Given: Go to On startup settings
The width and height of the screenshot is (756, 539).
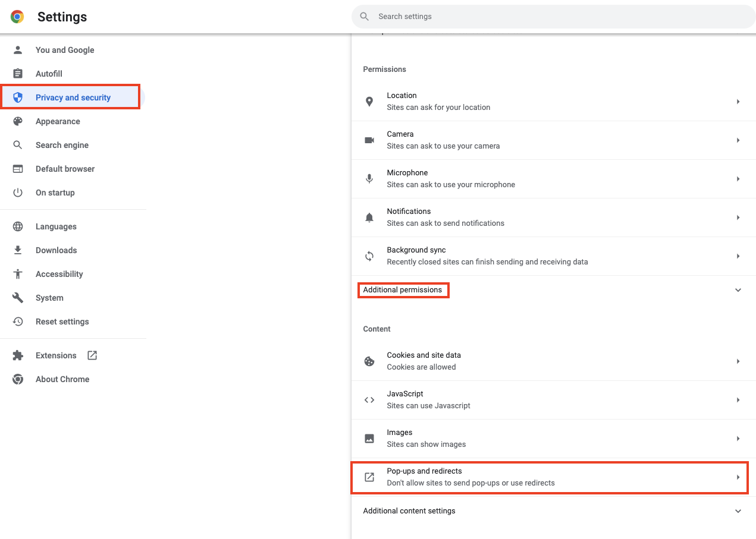Looking at the screenshot, I should (x=55, y=193).
